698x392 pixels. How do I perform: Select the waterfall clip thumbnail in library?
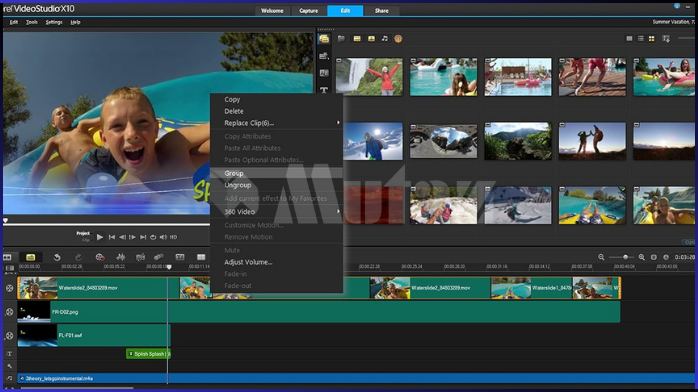[369, 77]
